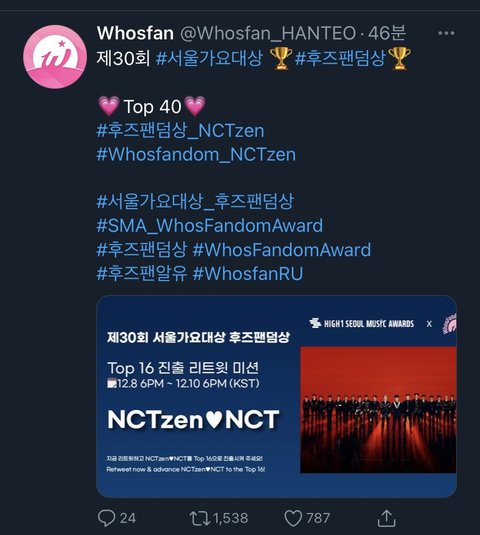This screenshot has height=535, width=480.
Task: Open the #후즈팬덤상 hashtag beside the trophy
Action: (340, 58)
